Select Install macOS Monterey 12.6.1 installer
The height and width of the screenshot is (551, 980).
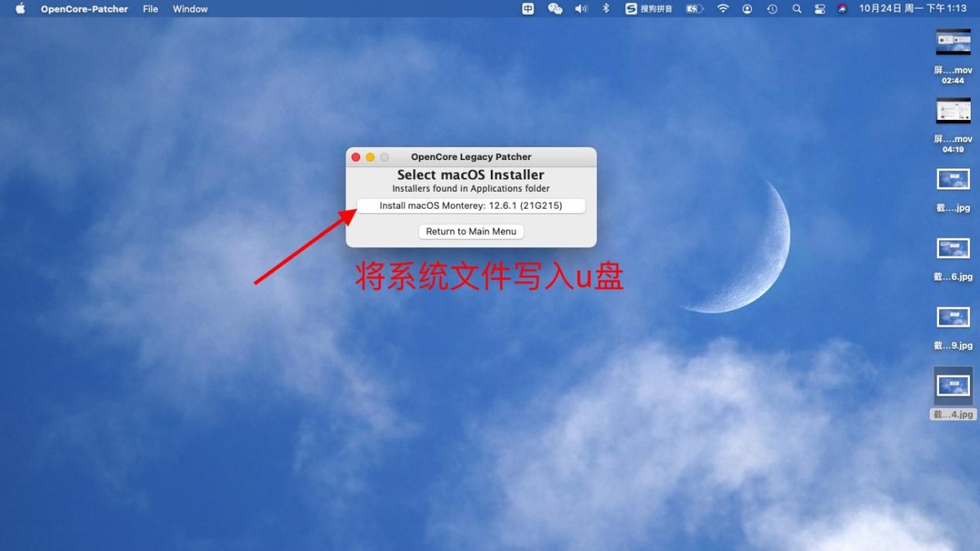pyautogui.click(x=471, y=205)
